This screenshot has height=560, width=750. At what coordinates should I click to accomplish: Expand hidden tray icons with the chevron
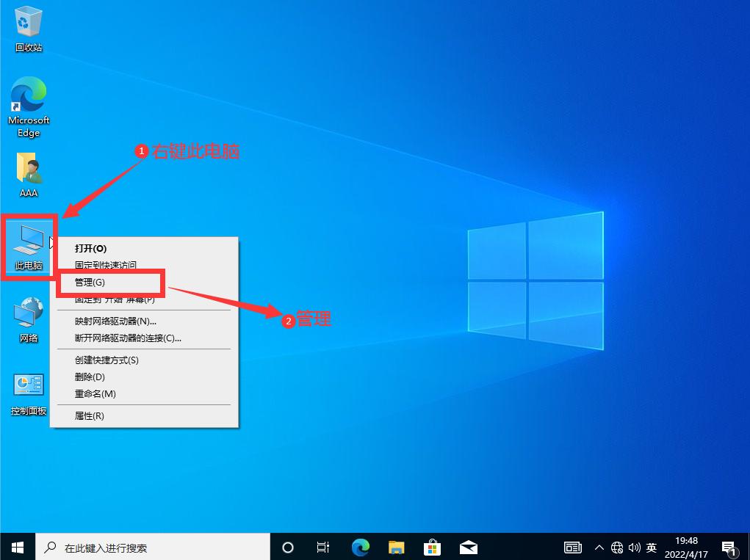click(x=600, y=547)
